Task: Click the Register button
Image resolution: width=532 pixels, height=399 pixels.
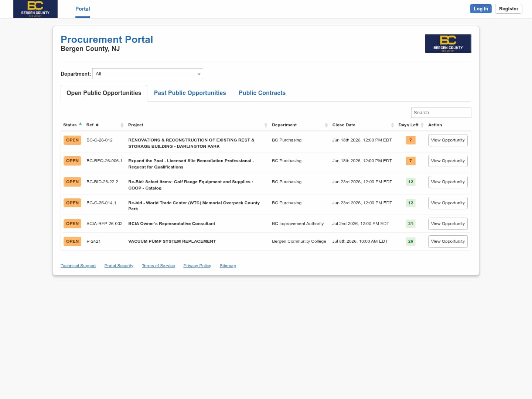Action: tap(508, 9)
